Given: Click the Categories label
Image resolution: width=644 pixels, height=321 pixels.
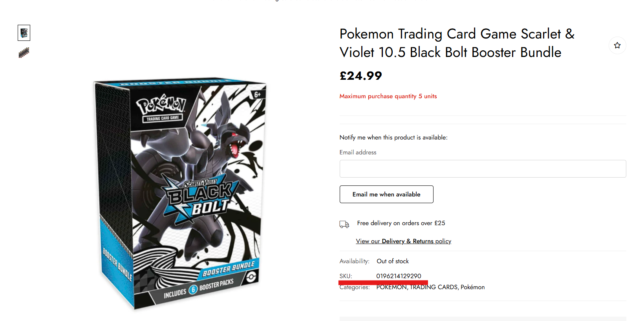Looking at the screenshot, I should (x=355, y=288).
